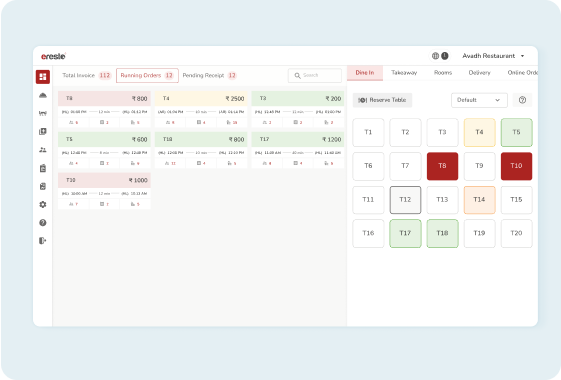The height and width of the screenshot is (380, 561).
Task: Select the Total Invoice filter
Action: point(87,75)
